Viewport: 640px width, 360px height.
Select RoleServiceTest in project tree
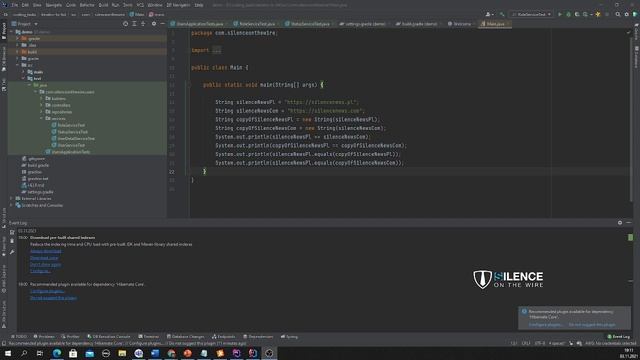point(71,125)
